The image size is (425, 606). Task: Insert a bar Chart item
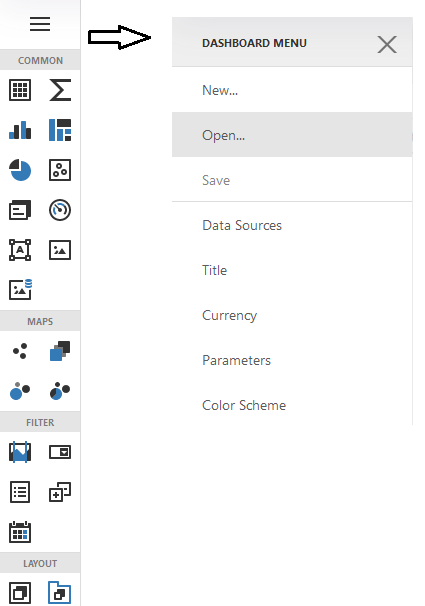(20, 130)
